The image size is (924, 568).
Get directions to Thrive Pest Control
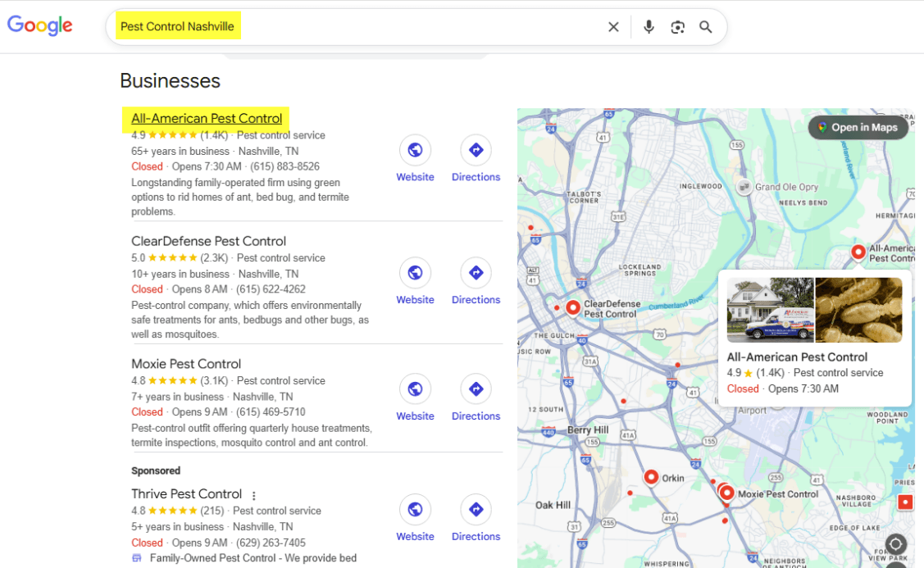[476, 510]
